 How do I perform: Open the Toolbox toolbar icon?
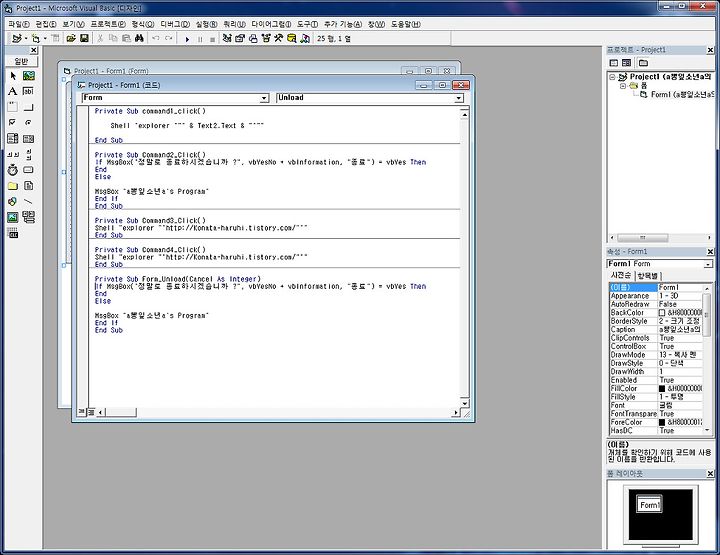279,39
